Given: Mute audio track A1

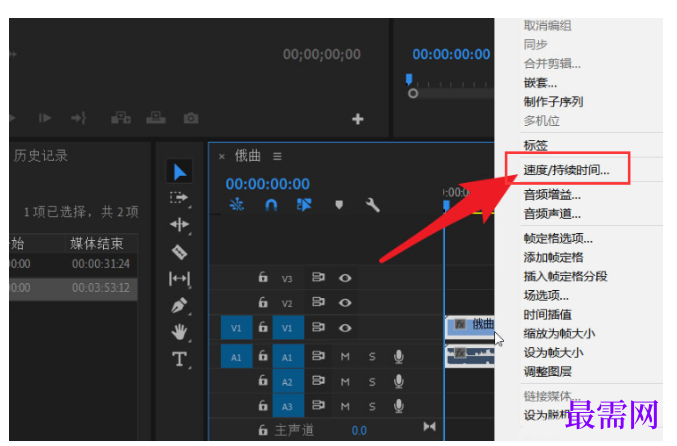Looking at the screenshot, I should [x=345, y=357].
